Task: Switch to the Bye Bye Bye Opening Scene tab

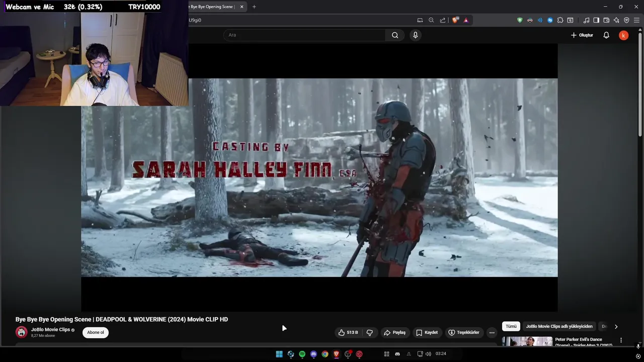Action: click(x=212, y=7)
